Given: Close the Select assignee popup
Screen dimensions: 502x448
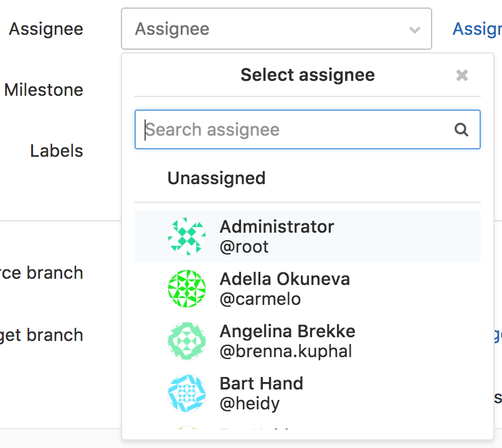Looking at the screenshot, I should click(x=462, y=75).
